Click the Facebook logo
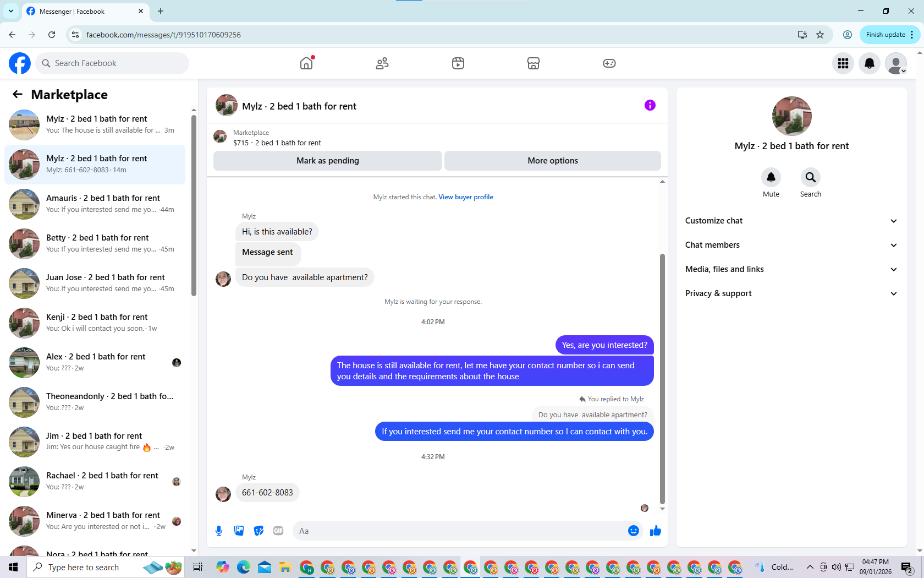 [x=20, y=63]
